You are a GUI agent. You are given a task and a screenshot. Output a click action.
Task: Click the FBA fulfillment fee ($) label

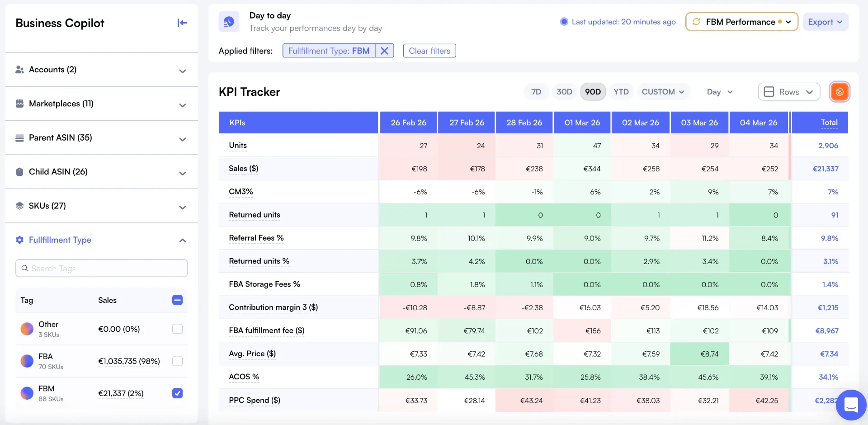point(267,331)
